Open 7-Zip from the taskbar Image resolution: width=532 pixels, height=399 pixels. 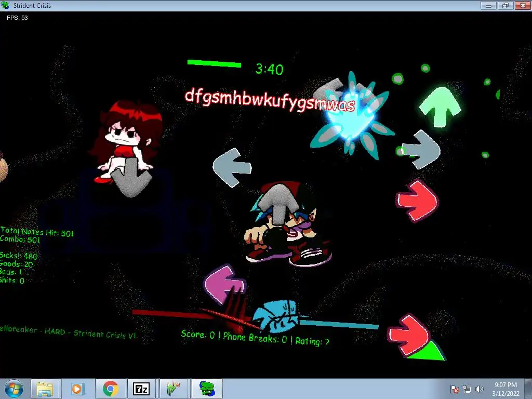point(141,389)
